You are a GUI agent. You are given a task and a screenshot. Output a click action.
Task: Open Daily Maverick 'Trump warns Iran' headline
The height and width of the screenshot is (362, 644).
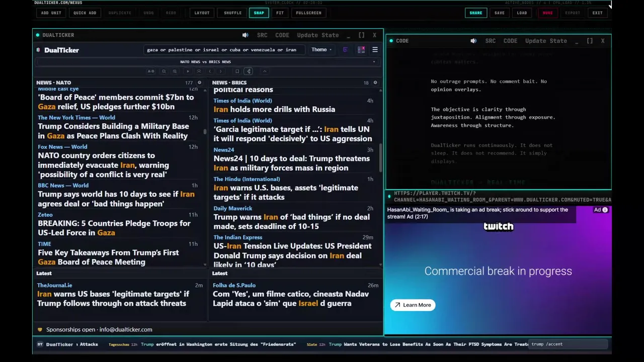[x=292, y=222]
